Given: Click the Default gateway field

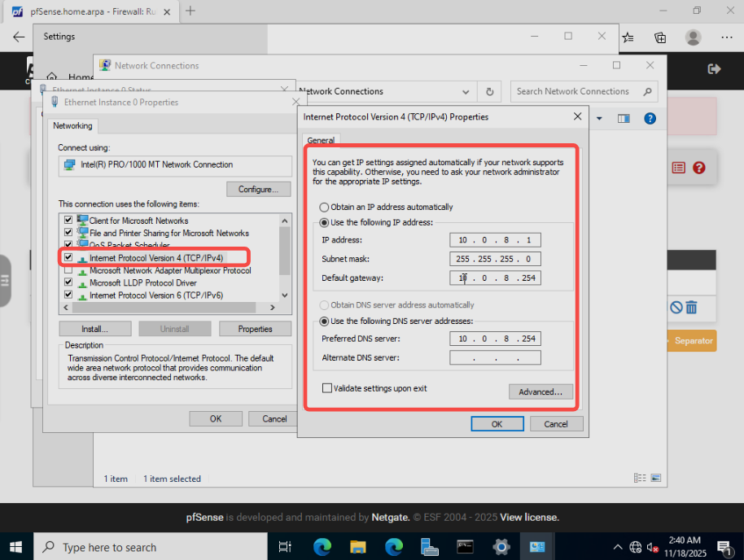Looking at the screenshot, I should click(495, 278).
